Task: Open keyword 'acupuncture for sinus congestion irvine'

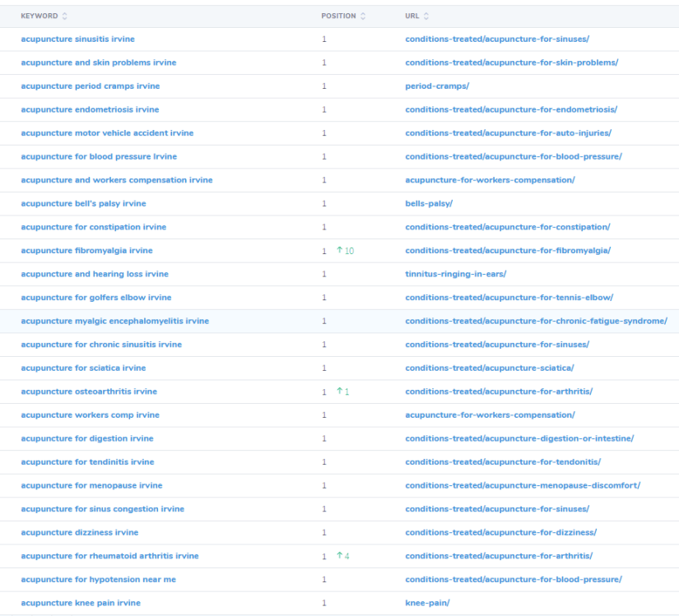Action: [x=103, y=509]
